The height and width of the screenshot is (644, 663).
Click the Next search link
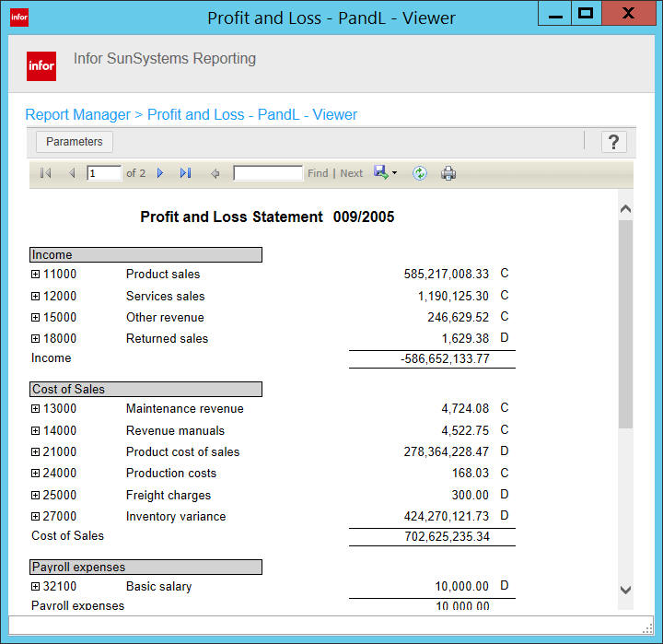point(352,173)
